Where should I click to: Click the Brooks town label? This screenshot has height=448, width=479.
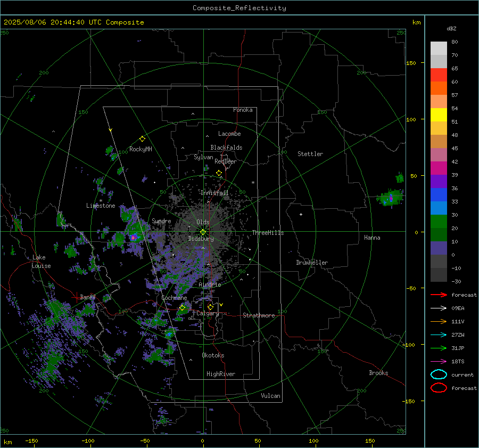point(378,373)
